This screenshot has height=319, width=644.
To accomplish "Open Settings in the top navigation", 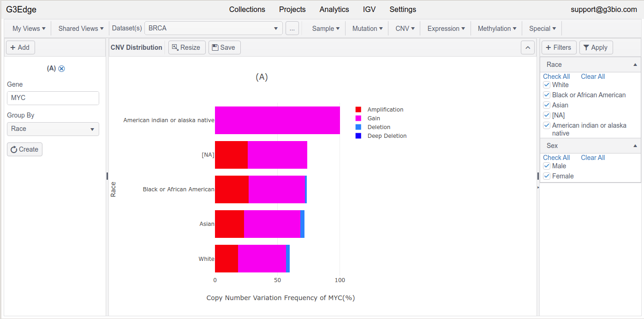I will tap(403, 10).
